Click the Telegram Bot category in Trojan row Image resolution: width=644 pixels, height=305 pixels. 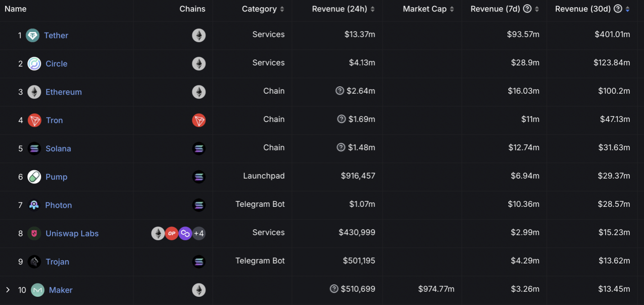pos(260,261)
